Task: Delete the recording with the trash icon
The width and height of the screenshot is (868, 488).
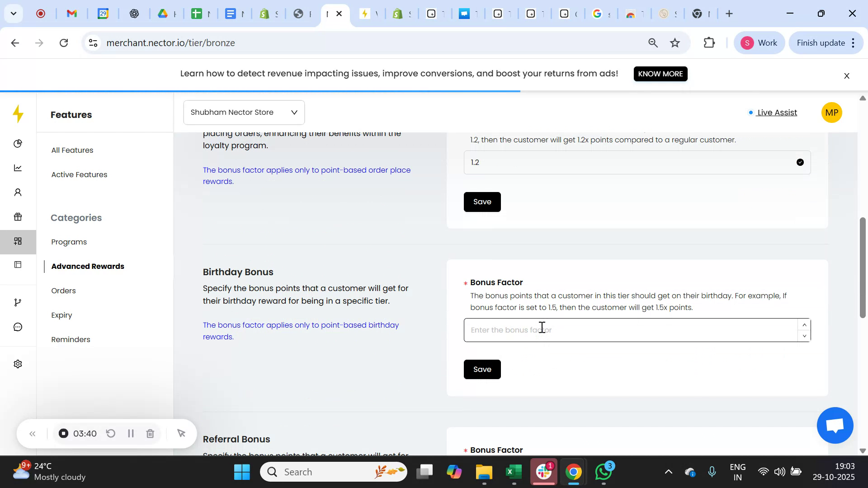Action: [150, 433]
